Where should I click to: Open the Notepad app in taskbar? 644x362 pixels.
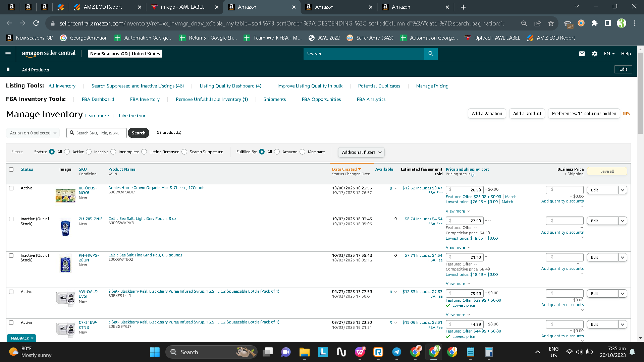pyautogui.click(x=470, y=352)
